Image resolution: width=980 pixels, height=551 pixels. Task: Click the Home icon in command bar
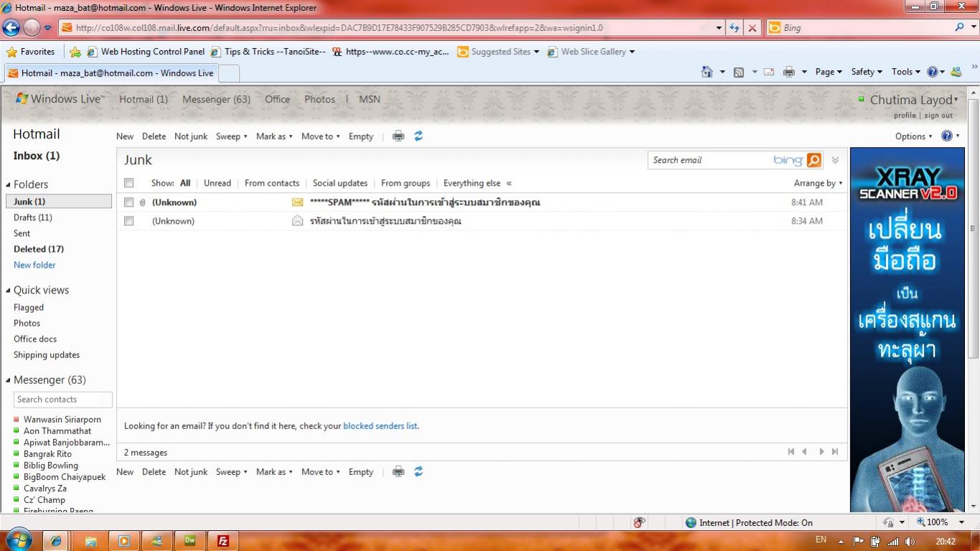point(707,72)
